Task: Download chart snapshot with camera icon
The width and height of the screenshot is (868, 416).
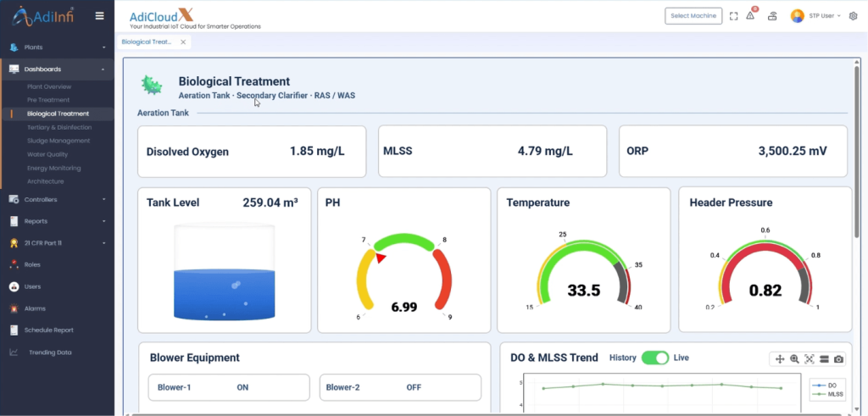Action: (838, 359)
